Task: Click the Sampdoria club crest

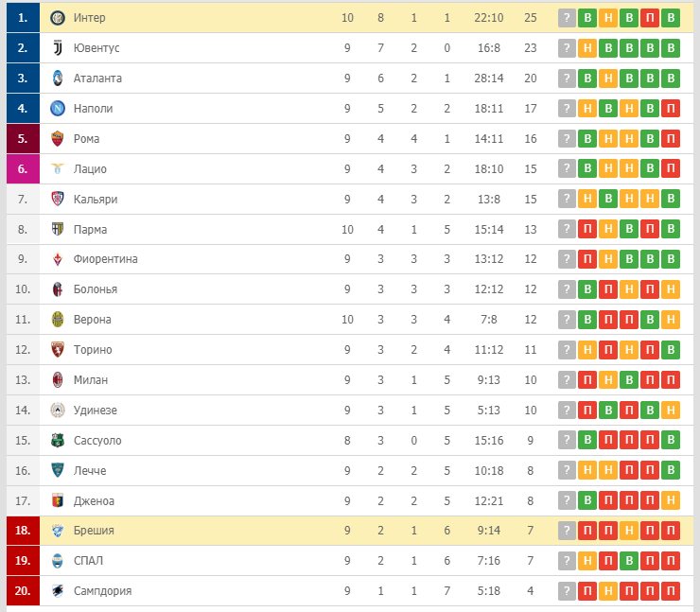Action: 57,591
